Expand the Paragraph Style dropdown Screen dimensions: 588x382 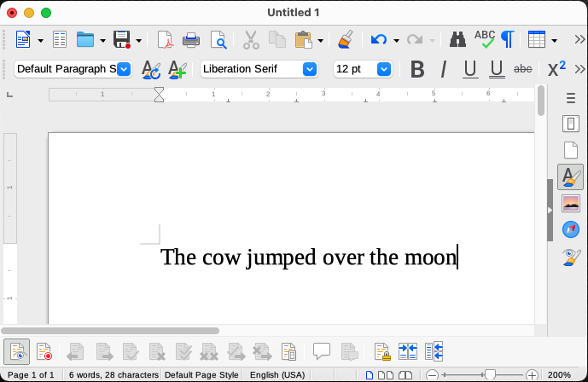click(x=124, y=69)
